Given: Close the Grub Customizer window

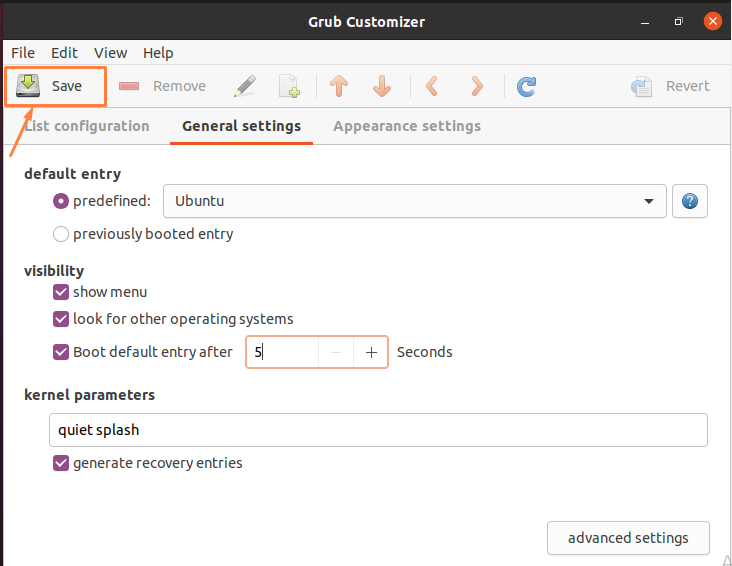Looking at the screenshot, I should [x=712, y=21].
